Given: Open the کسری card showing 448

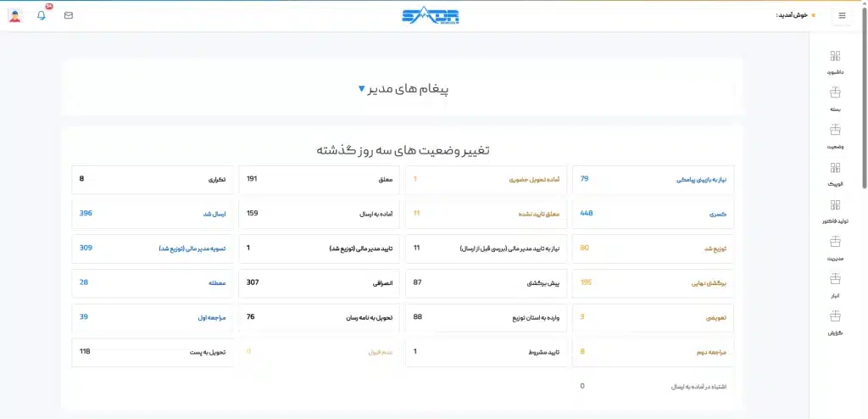Looking at the screenshot, I should click(x=654, y=214).
